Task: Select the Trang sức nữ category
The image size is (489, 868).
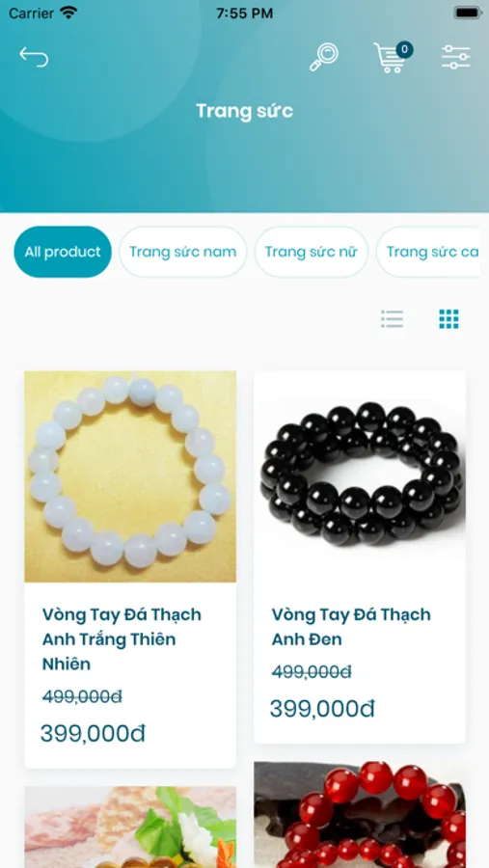Action: point(312,252)
